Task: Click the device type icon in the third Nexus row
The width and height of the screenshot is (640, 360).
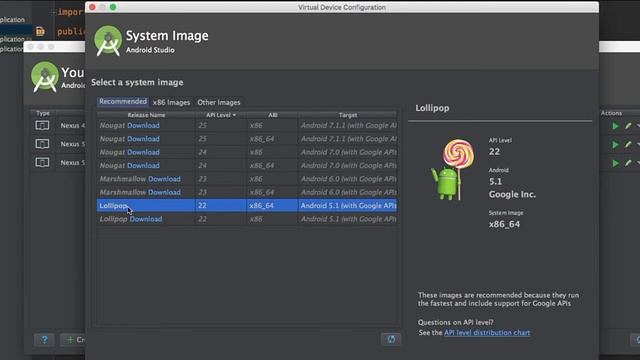Action: 42,162
